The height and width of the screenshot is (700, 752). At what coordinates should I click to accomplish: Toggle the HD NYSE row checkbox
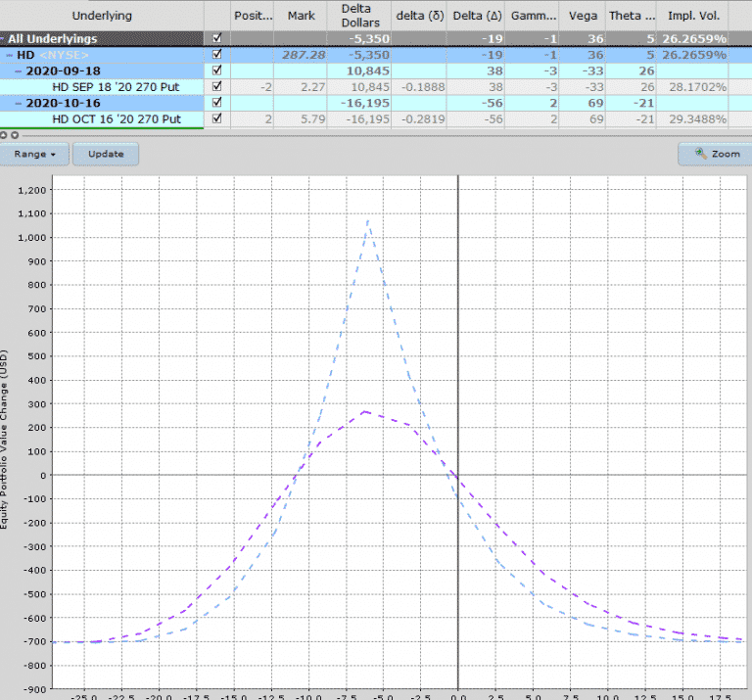pos(216,54)
